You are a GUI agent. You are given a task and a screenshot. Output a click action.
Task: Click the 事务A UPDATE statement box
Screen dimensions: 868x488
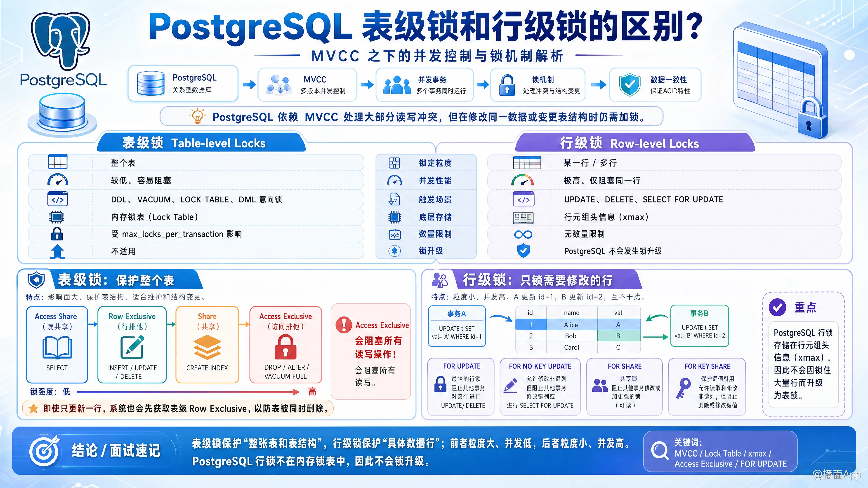[457, 326]
